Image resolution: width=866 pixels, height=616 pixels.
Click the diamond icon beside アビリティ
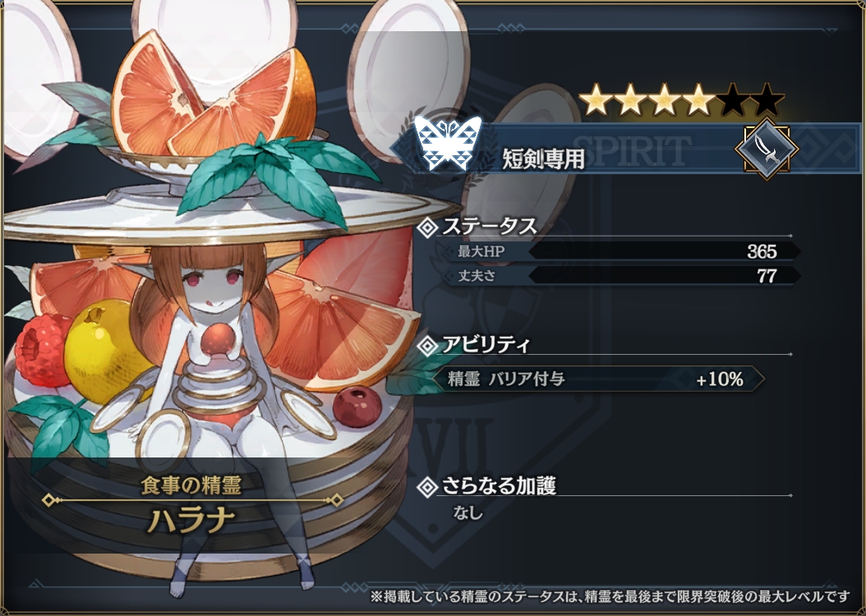click(427, 346)
